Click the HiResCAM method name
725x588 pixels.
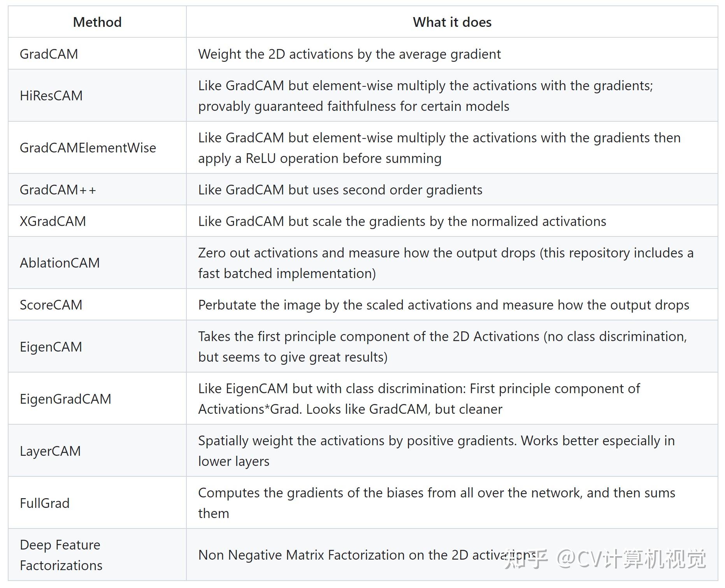51,96
